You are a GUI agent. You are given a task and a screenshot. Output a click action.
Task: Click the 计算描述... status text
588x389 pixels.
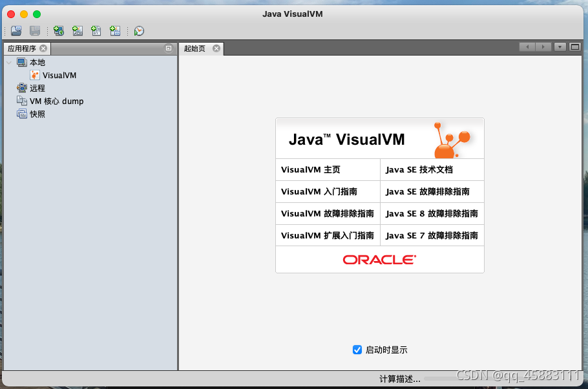click(x=400, y=379)
